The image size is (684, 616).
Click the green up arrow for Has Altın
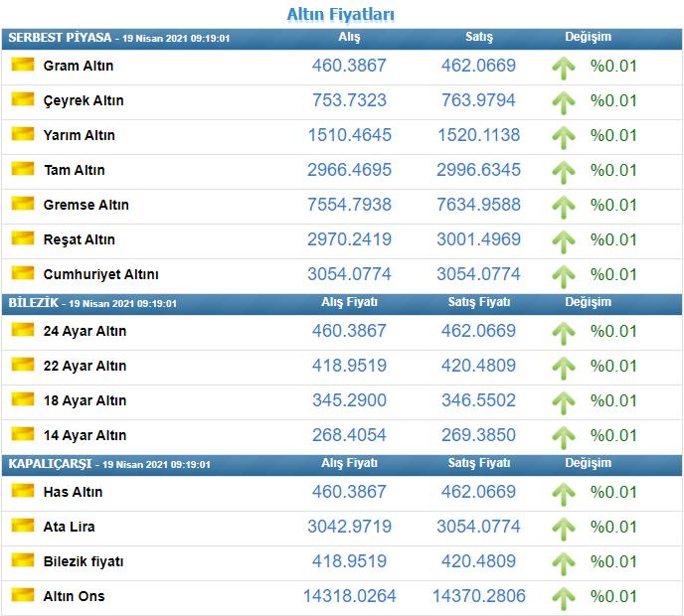[x=564, y=493]
